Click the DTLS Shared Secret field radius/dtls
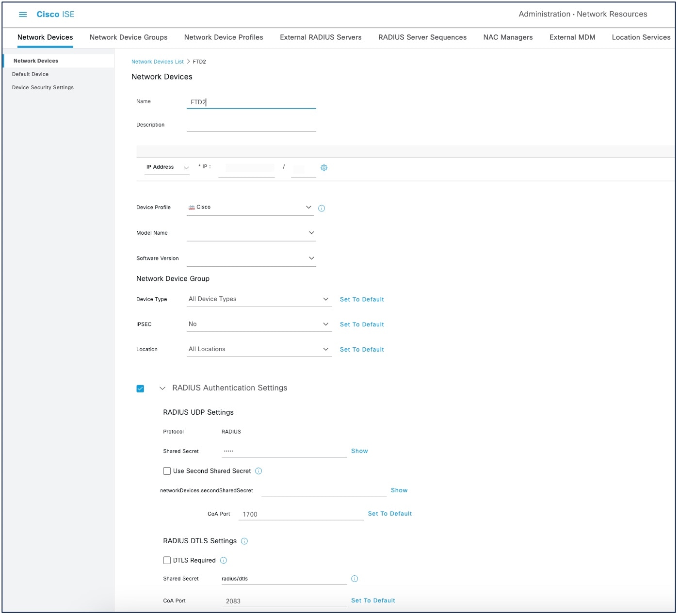Image resolution: width=678 pixels, height=616 pixels. (284, 579)
